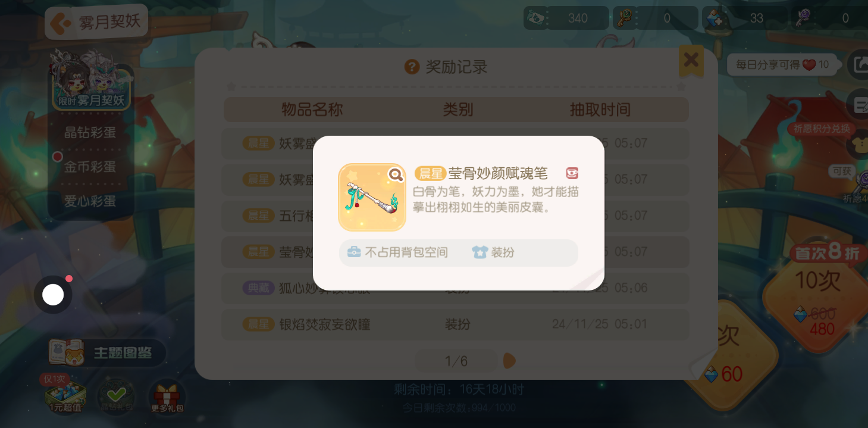Select the 晶钻彩蛋 tab
The height and width of the screenshot is (428, 868).
tap(90, 132)
